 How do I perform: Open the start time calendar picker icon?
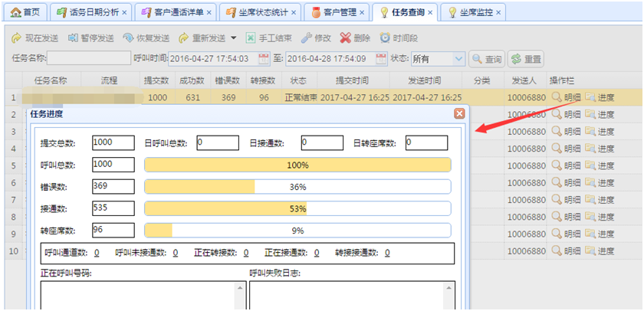point(264,58)
